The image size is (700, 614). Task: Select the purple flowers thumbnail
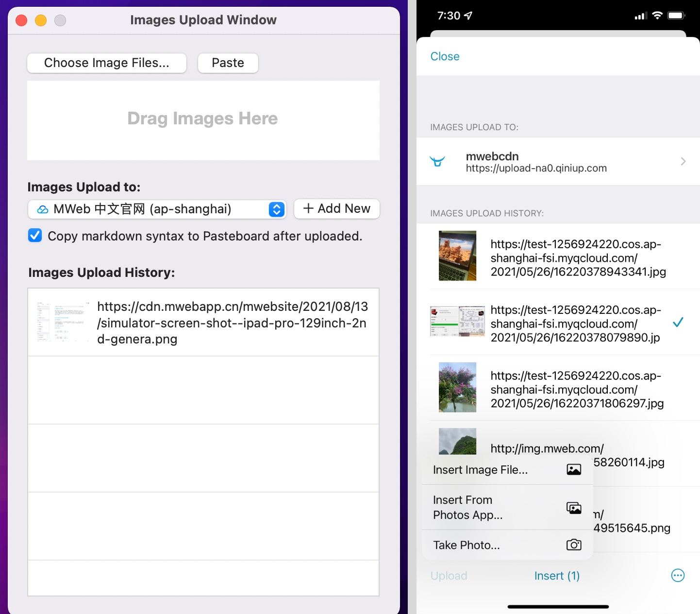coord(457,387)
